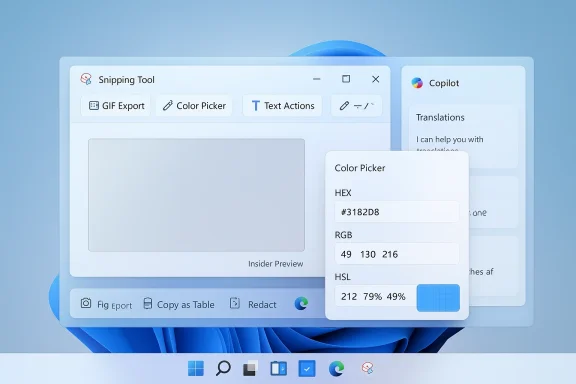Select the pen drawing tool button
This screenshot has height=384, width=576.
click(x=356, y=106)
